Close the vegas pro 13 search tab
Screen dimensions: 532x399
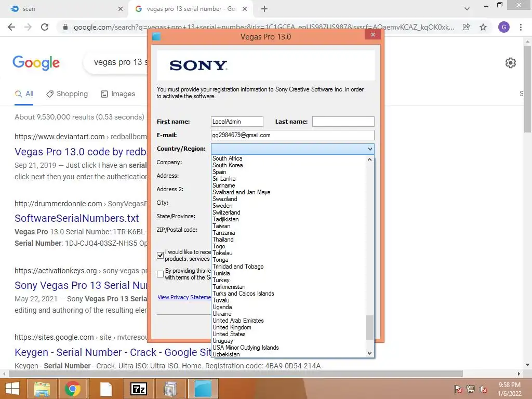pyautogui.click(x=245, y=9)
